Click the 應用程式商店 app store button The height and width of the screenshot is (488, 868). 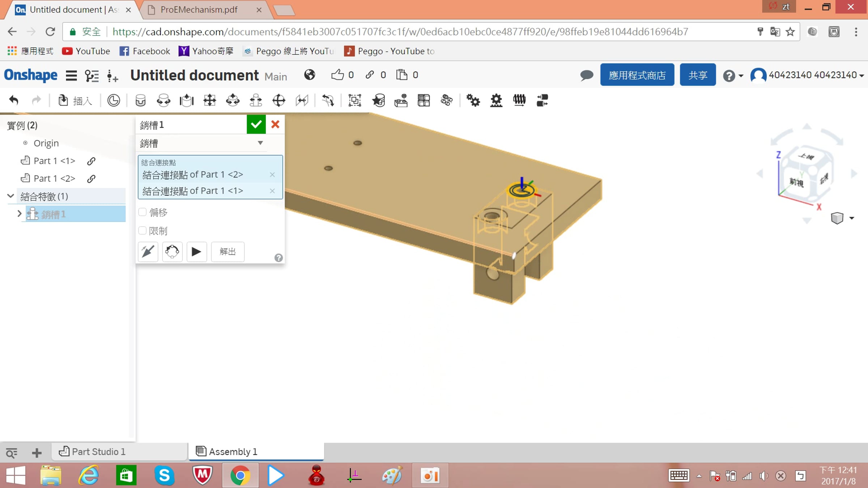point(637,75)
